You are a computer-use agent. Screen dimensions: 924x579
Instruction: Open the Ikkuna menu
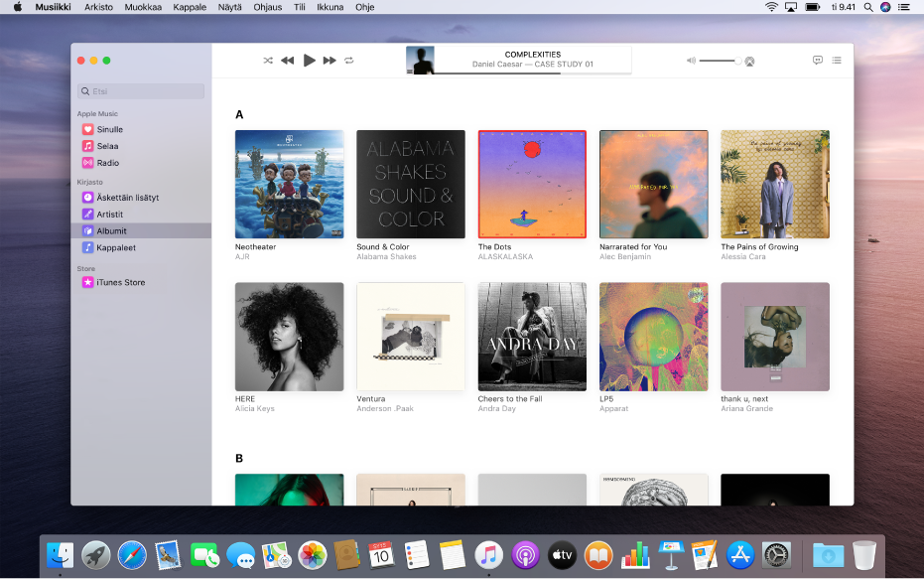point(330,6)
